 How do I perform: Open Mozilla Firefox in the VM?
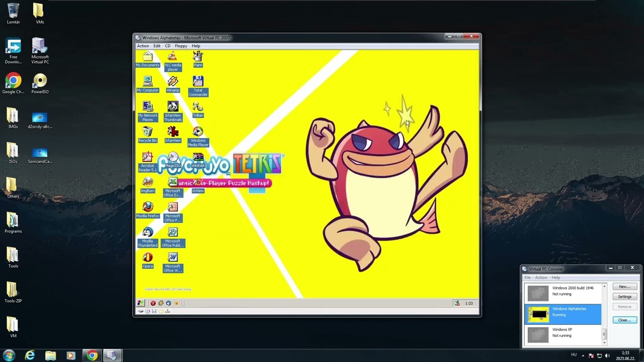(x=147, y=210)
